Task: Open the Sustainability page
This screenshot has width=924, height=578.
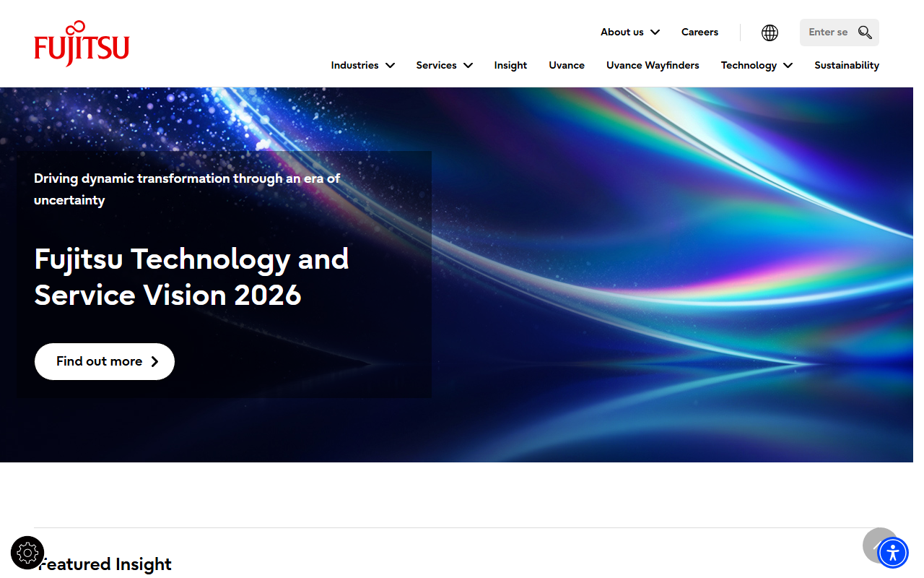Action: click(847, 65)
